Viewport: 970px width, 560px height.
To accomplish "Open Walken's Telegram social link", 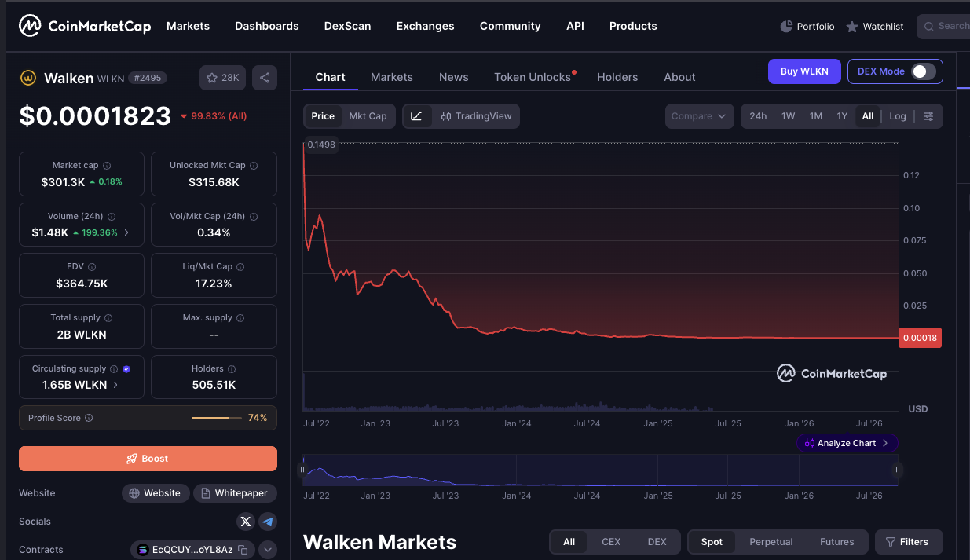I will [x=268, y=522].
